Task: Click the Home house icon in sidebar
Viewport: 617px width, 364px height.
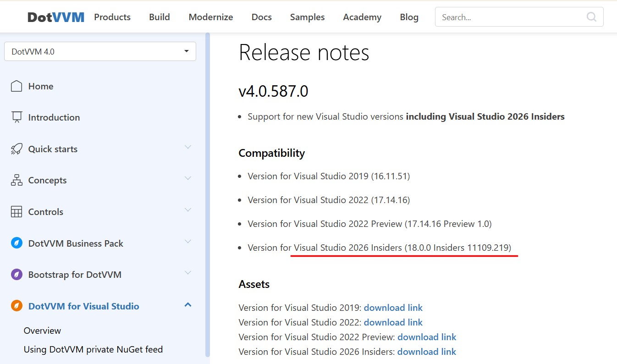Action: 17,86
